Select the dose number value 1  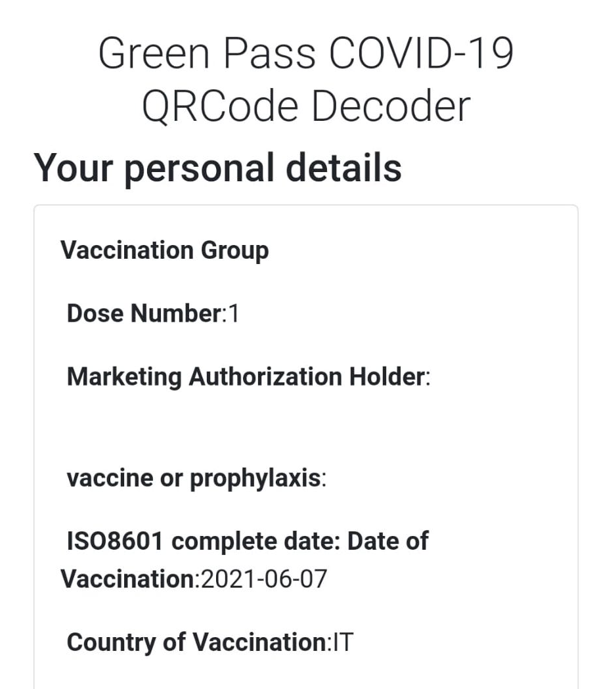tap(232, 314)
